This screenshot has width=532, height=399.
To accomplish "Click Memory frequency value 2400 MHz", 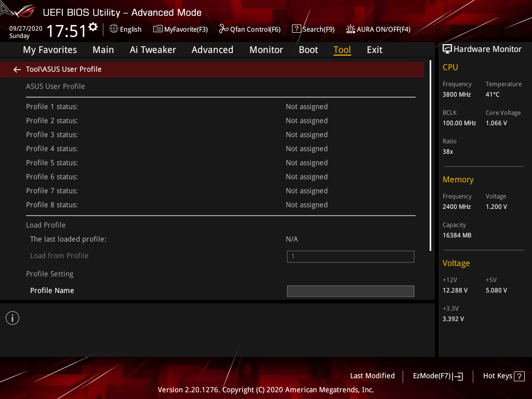I will click(x=457, y=207).
